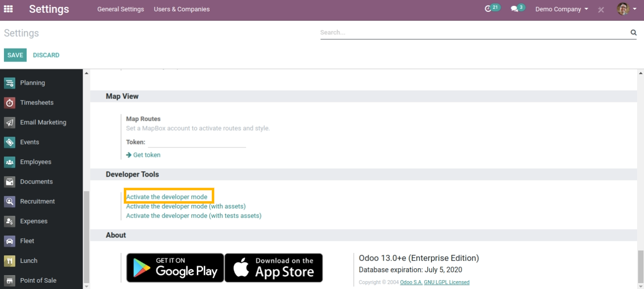
Task: Open the apps grid menu icon
Action: (8, 9)
